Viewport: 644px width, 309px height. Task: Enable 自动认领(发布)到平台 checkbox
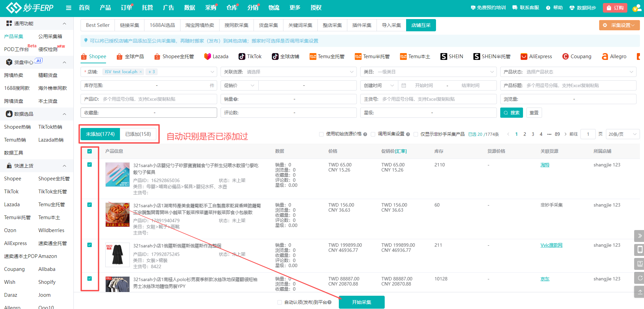point(279,302)
